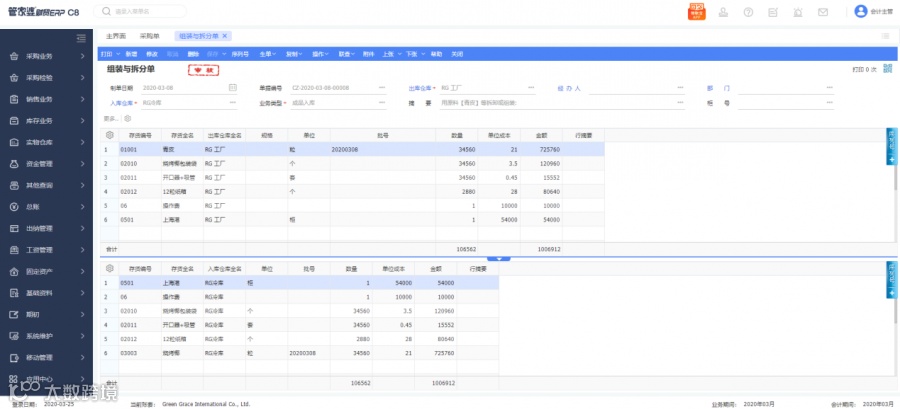Click the gear icon in upper table header

pyautogui.click(x=110, y=135)
